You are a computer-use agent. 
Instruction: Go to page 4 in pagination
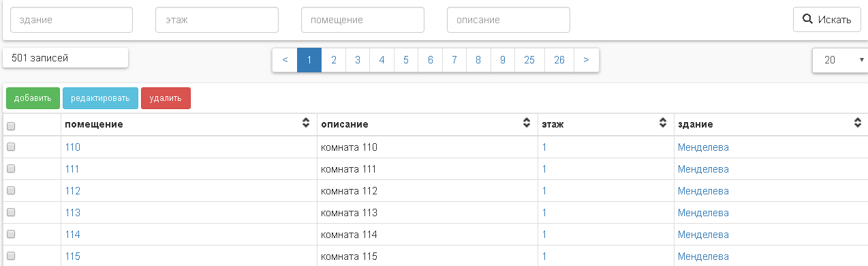[382, 60]
